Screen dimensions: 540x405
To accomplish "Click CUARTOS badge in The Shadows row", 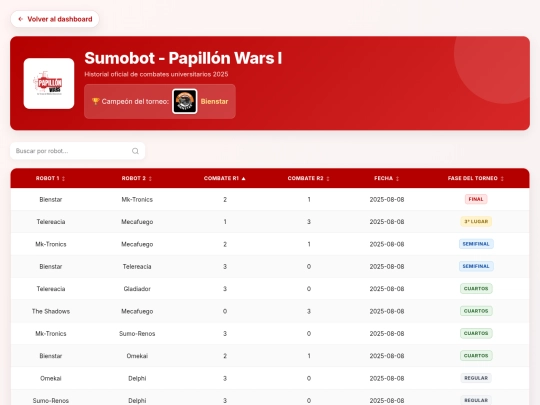I will pyautogui.click(x=476, y=311).
